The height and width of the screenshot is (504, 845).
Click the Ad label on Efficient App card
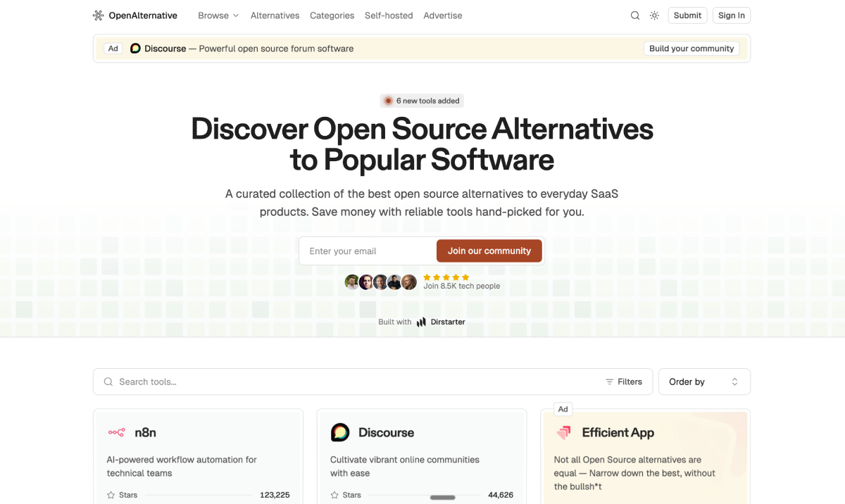(563, 409)
